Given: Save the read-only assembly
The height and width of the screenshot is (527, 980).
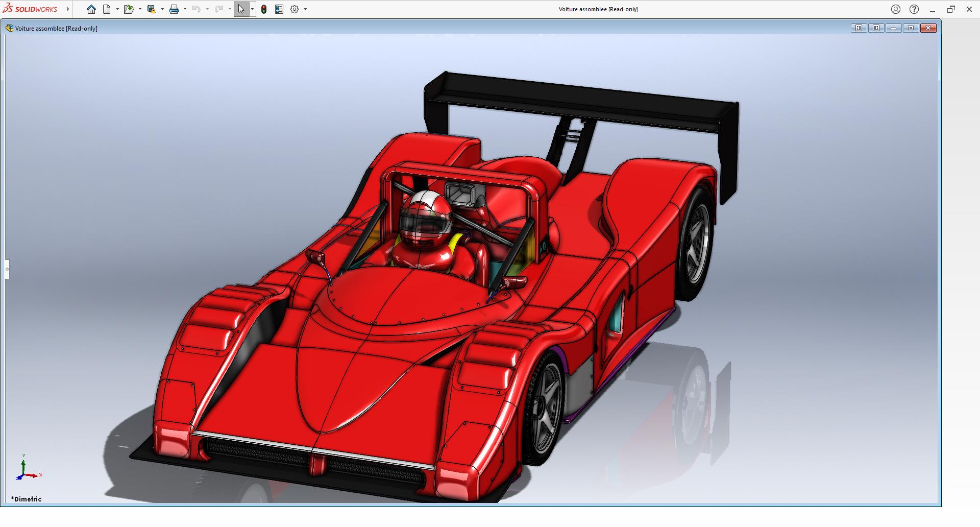Looking at the screenshot, I should pyautogui.click(x=151, y=9).
